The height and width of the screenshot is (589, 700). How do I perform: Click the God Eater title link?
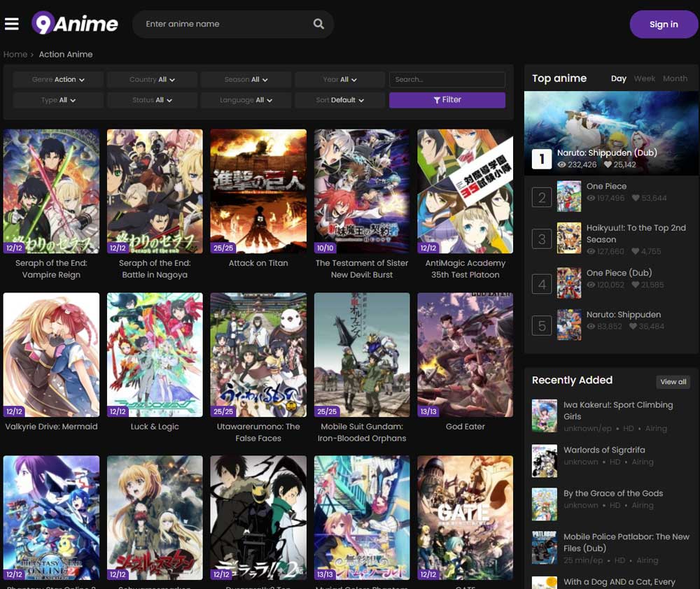pyautogui.click(x=465, y=427)
